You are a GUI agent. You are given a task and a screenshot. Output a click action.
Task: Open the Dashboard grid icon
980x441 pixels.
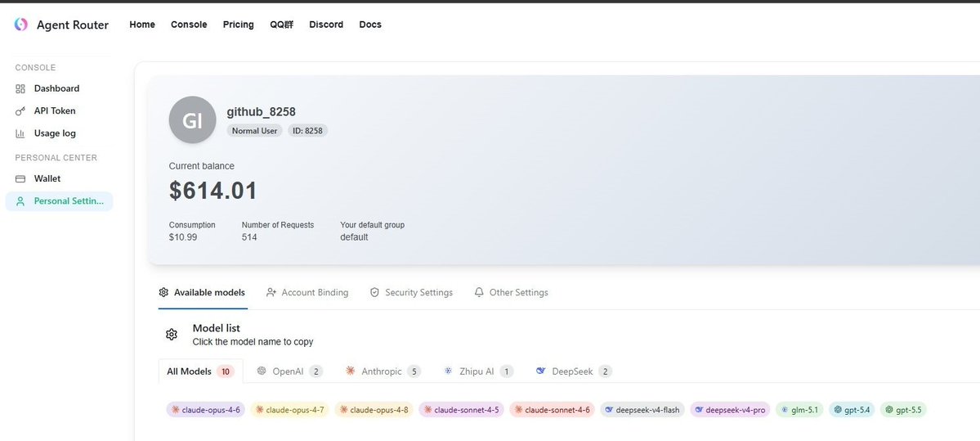tap(20, 89)
